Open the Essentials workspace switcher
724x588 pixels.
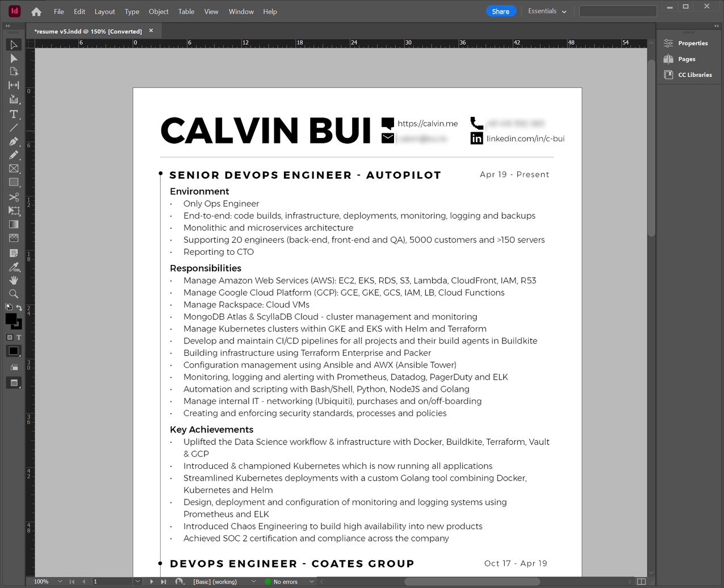click(546, 11)
